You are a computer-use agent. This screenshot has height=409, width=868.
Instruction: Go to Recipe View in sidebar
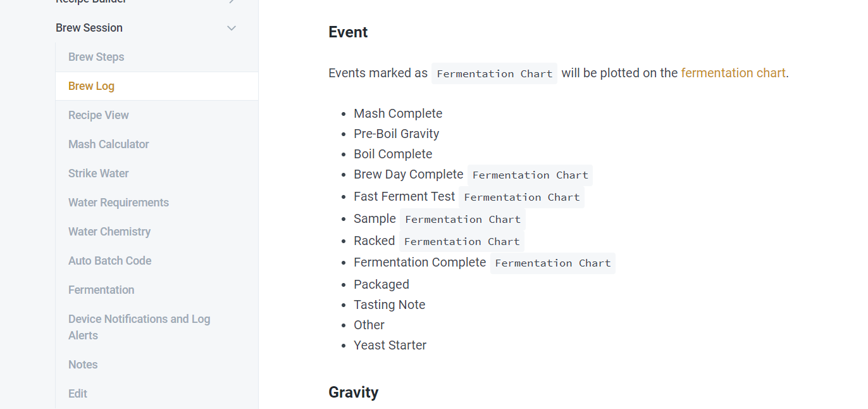[x=99, y=115]
